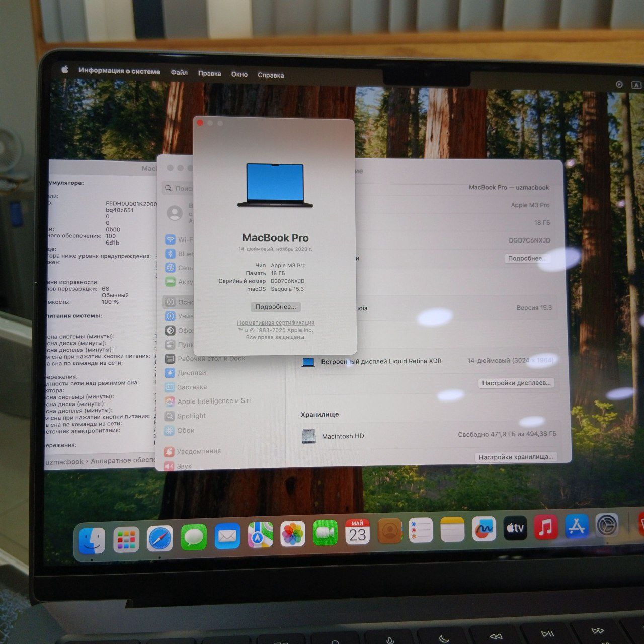Open Finder from the Dock
This screenshot has height=644, width=644.
pos(92,541)
